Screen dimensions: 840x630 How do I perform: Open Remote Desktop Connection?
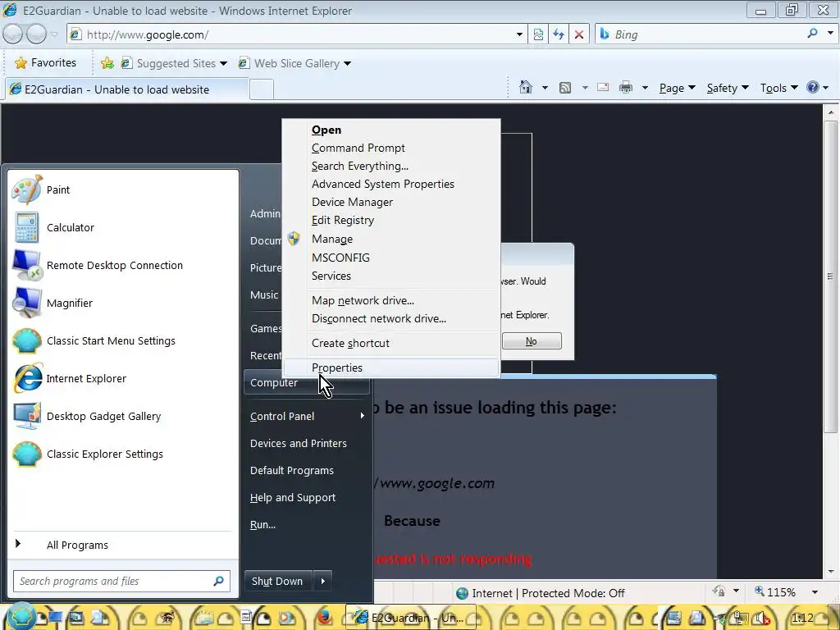point(123,265)
